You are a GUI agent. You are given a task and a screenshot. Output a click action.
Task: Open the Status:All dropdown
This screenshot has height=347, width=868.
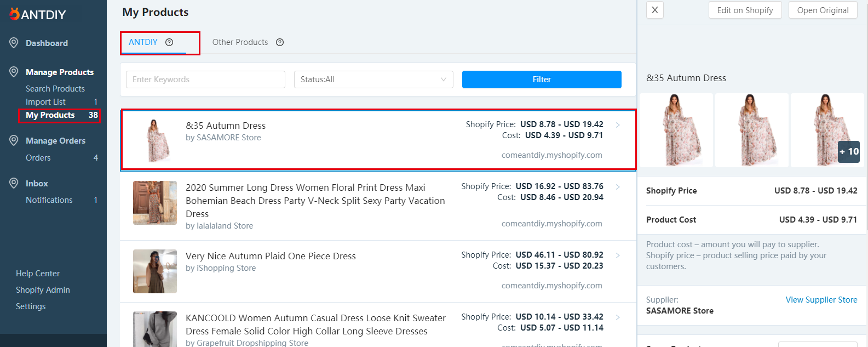[x=373, y=79]
